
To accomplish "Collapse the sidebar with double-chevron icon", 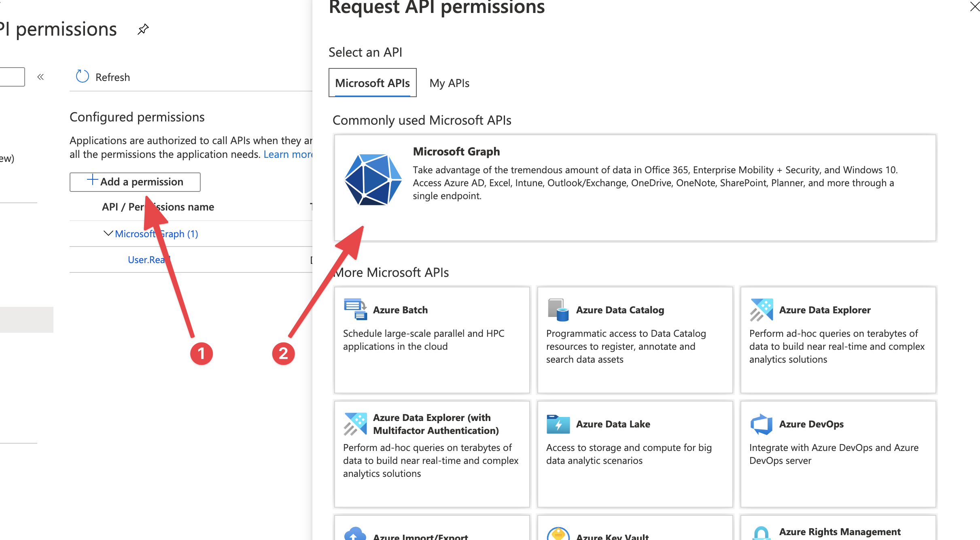I will coord(40,77).
